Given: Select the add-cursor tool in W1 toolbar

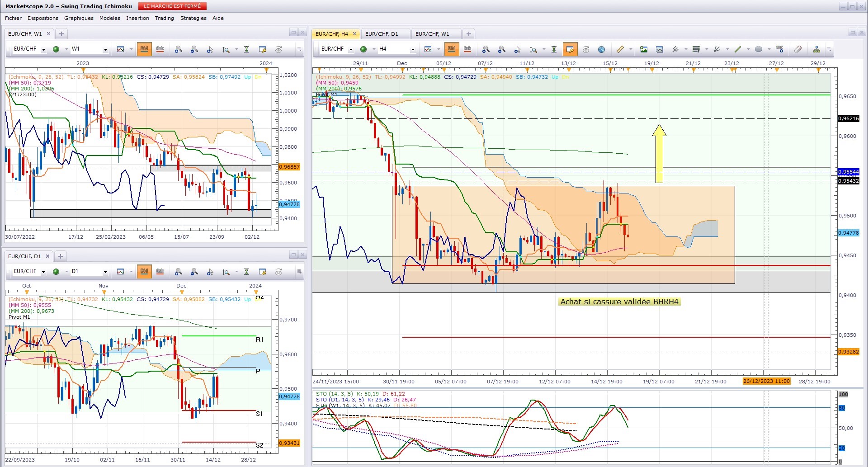Looking at the screenshot, I should tap(210, 49).
